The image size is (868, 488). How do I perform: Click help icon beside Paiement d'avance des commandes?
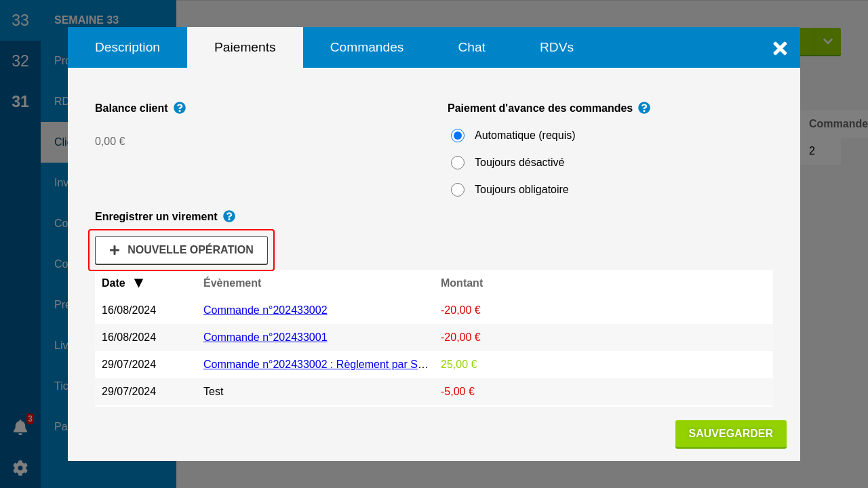(x=644, y=108)
